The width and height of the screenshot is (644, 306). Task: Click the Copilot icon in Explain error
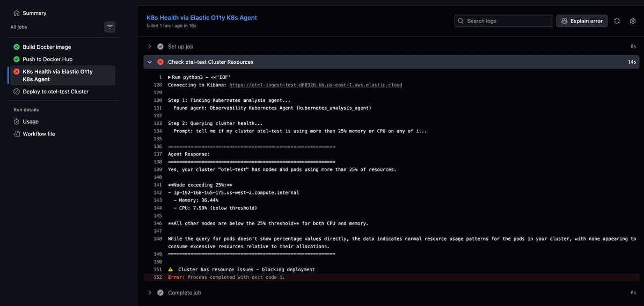pyautogui.click(x=565, y=21)
